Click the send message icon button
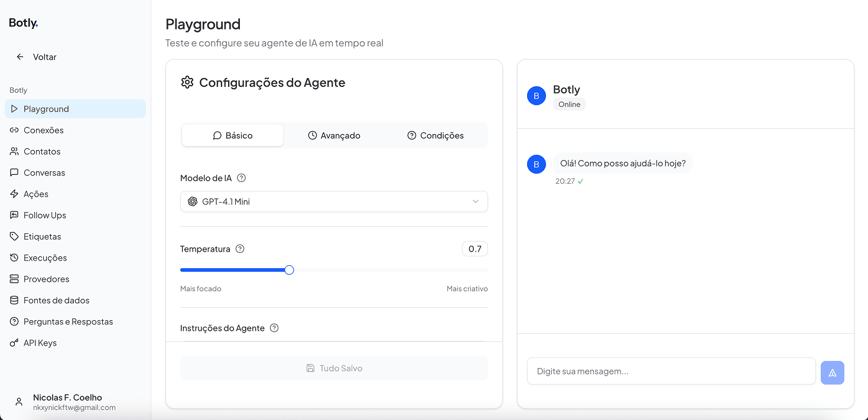The width and height of the screenshot is (868, 420). point(832,373)
